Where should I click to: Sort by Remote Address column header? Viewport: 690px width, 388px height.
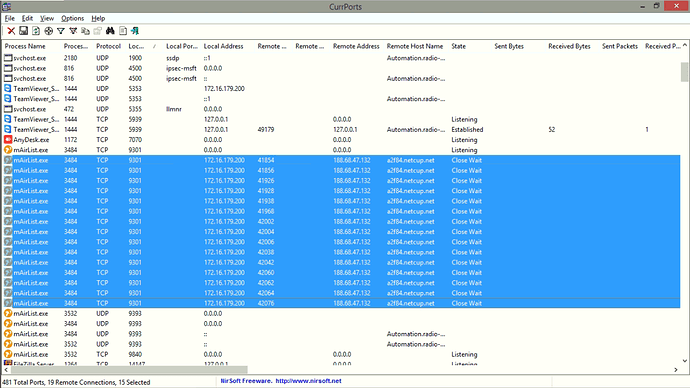click(x=356, y=46)
